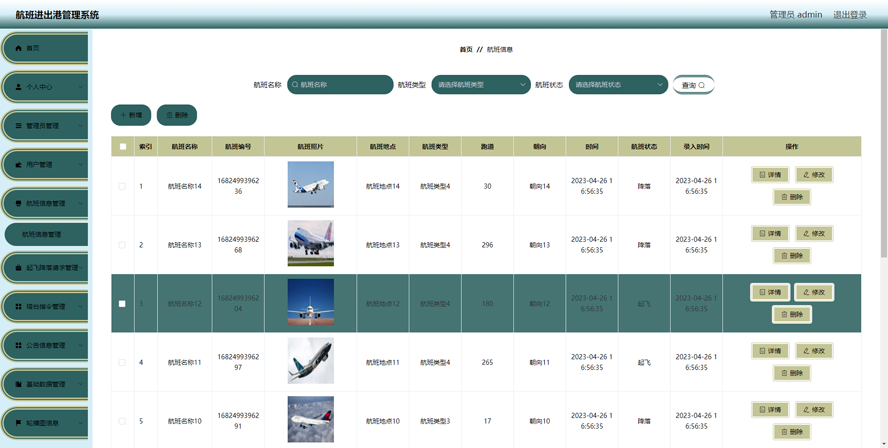The image size is (888, 448).
Task: Click 修改 button for 航班名称10
Action: coord(814,409)
